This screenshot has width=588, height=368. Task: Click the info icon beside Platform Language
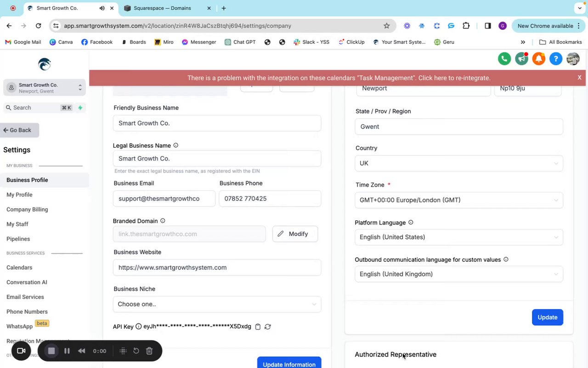tap(411, 222)
